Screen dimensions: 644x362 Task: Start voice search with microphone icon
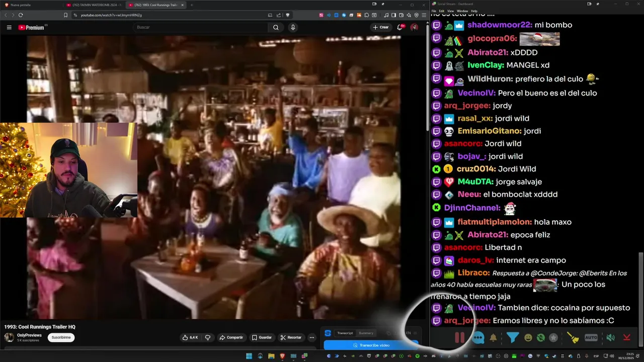click(293, 27)
